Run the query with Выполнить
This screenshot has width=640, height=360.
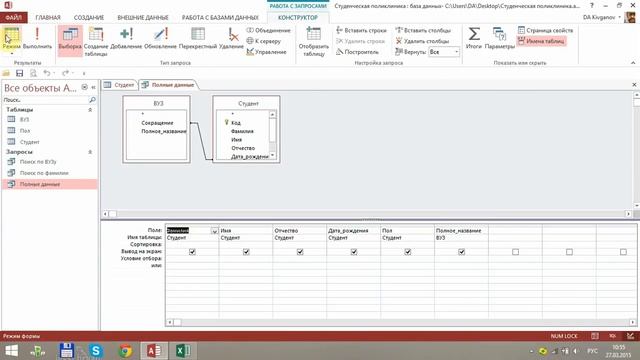pyautogui.click(x=37, y=38)
